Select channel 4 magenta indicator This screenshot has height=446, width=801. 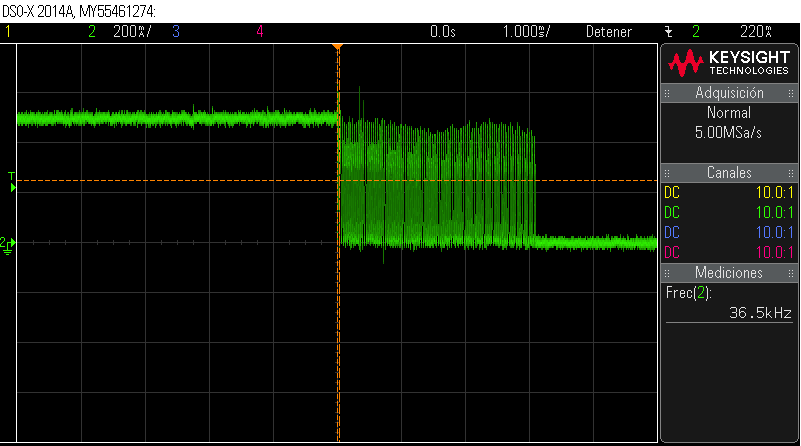click(260, 32)
